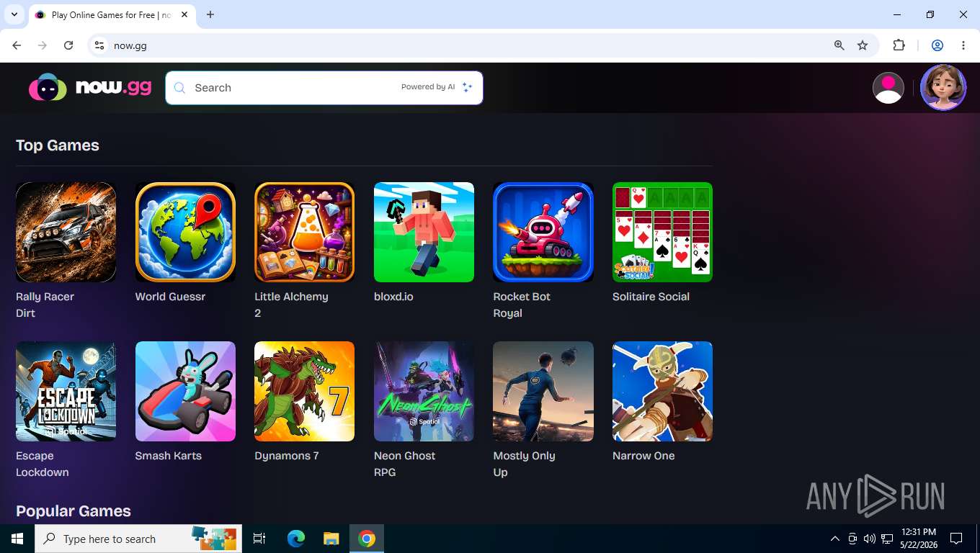Bookmark this page with star icon
This screenshot has height=553, width=980.
[863, 45]
